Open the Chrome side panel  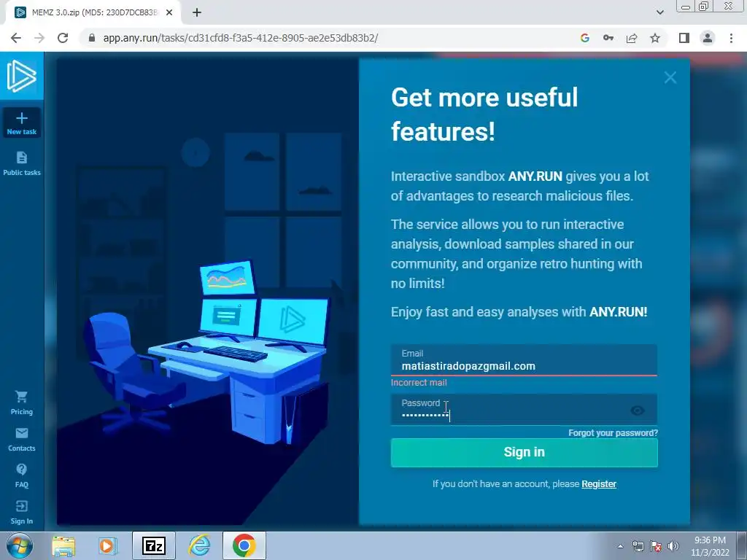click(684, 38)
